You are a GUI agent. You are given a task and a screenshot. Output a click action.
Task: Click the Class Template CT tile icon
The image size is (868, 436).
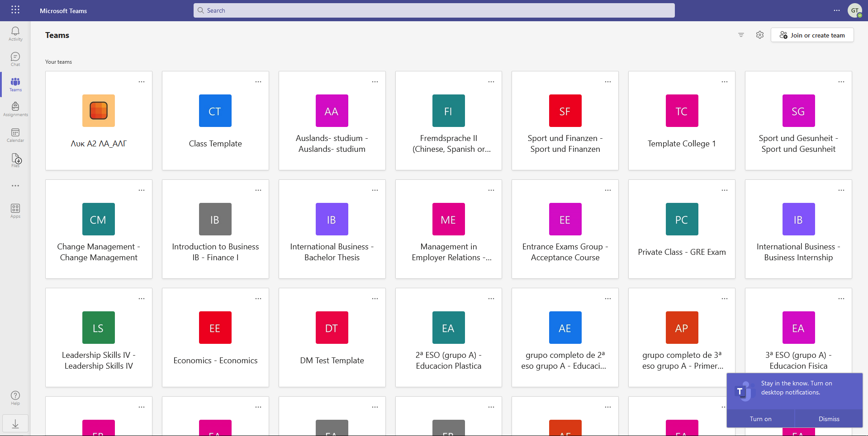click(215, 111)
